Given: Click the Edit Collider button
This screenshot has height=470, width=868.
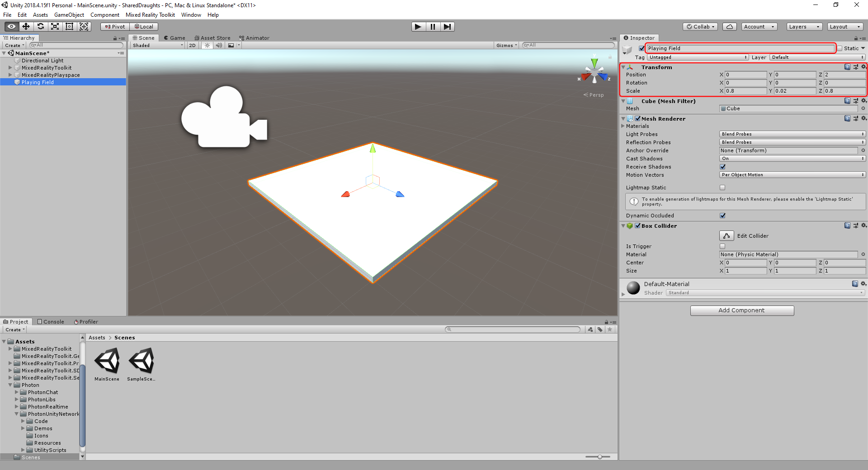Looking at the screenshot, I should coord(726,236).
